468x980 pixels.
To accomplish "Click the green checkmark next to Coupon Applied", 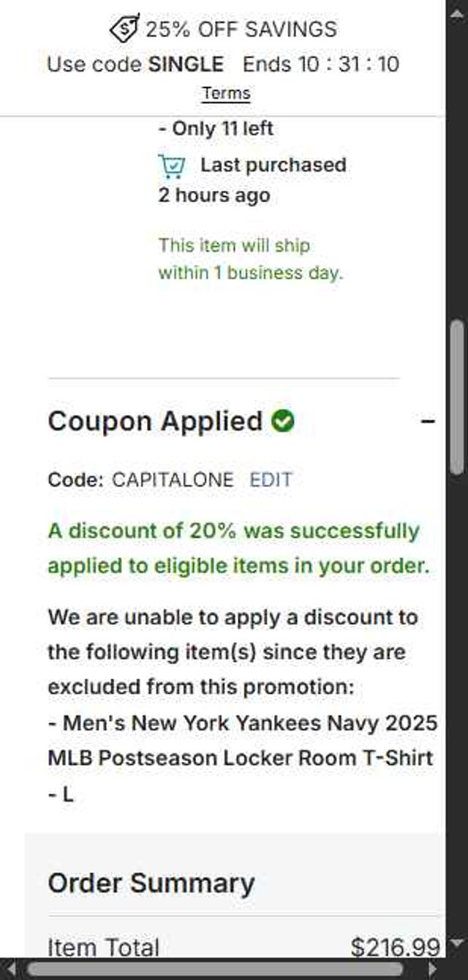I will (x=282, y=421).
